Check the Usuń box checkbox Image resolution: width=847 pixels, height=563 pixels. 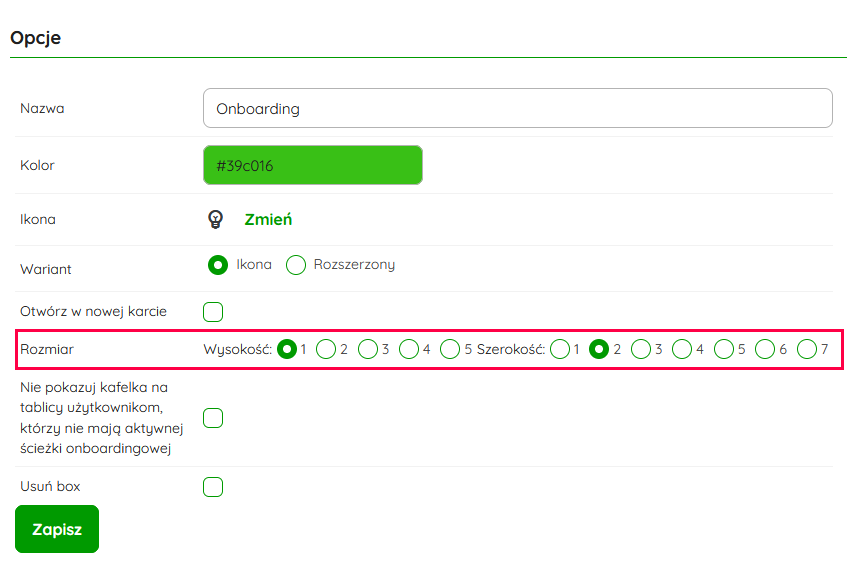point(213,487)
